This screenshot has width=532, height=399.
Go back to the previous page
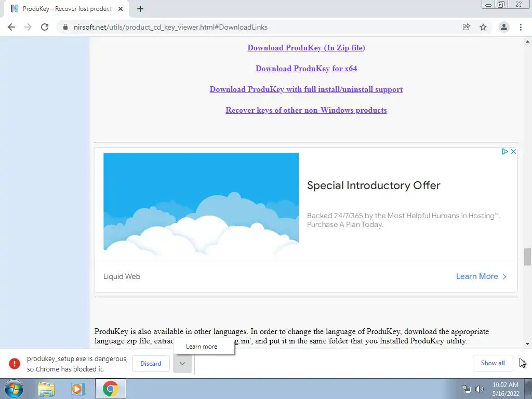click(11, 27)
